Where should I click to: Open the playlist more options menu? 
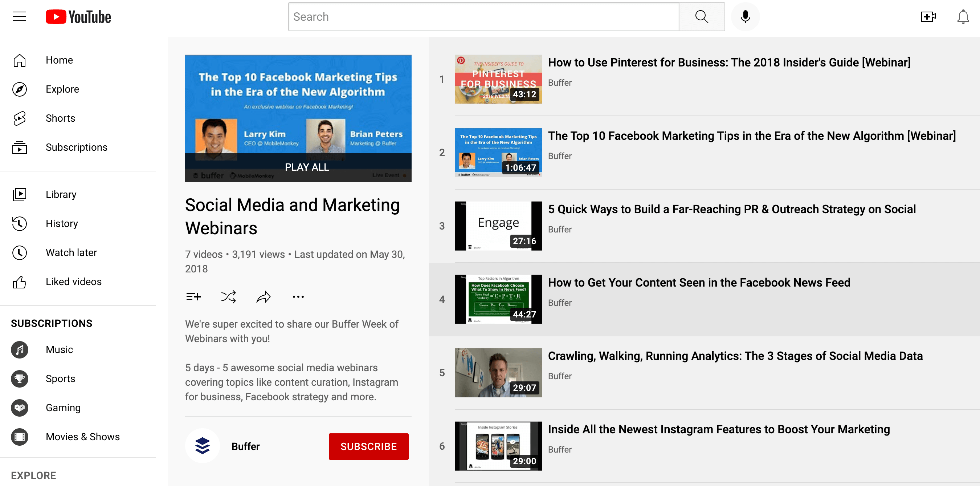[x=298, y=296]
